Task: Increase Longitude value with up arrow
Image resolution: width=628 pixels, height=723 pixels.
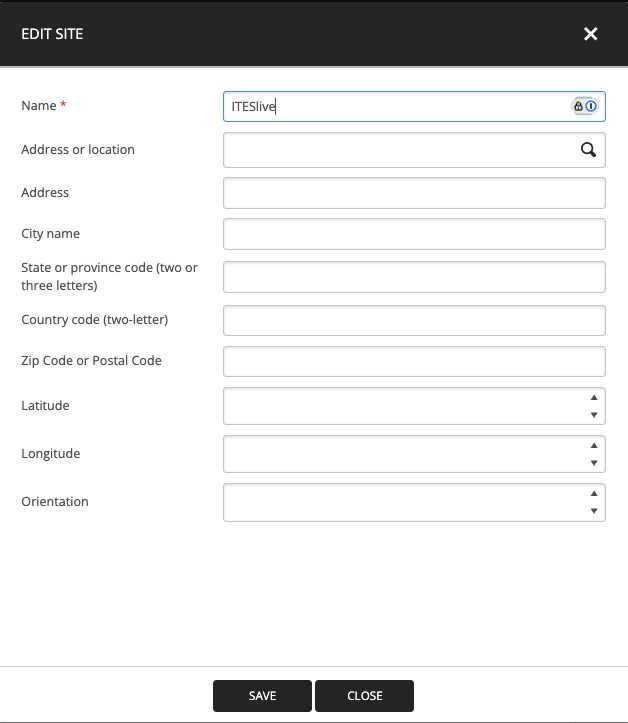Action: [594, 445]
